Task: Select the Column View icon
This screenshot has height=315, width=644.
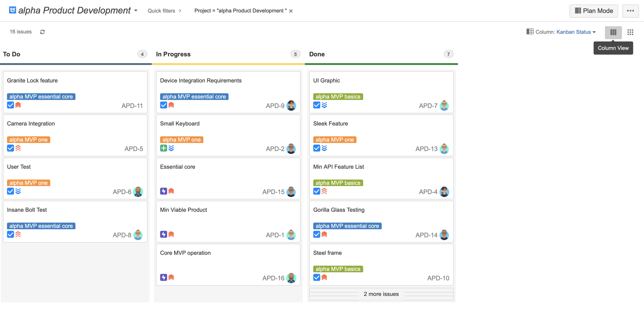Action: coord(613,32)
